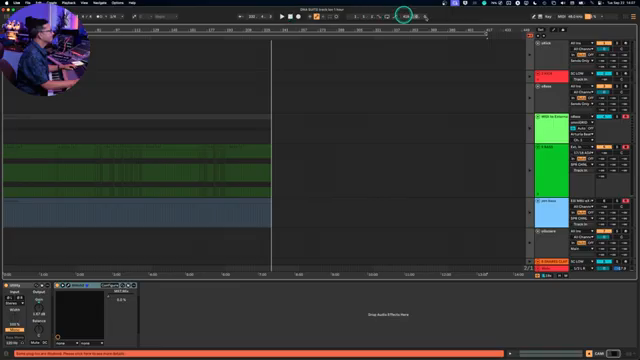This screenshot has width=640, height=360.
Task: Set aKick monitoring to In
Action: (x=573, y=55)
